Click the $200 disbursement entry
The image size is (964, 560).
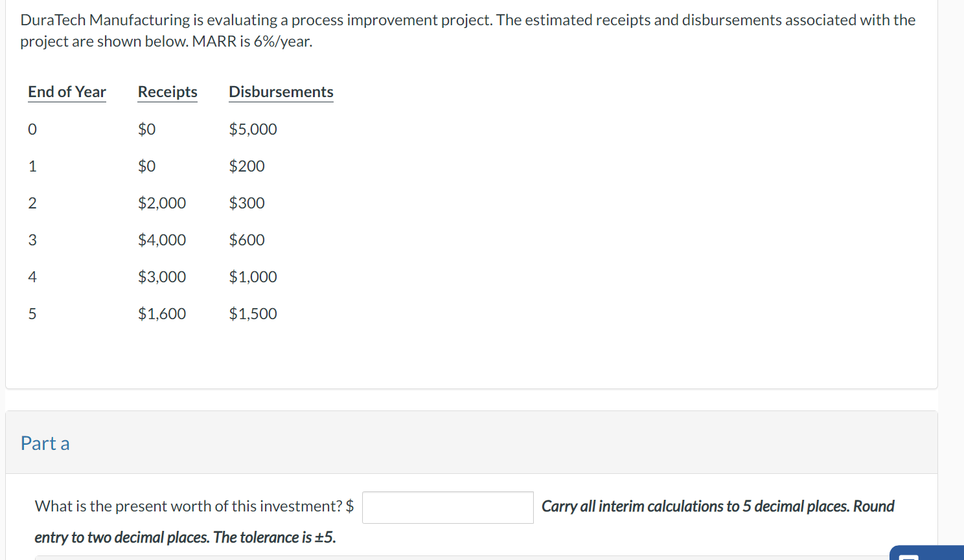tap(247, 166)
